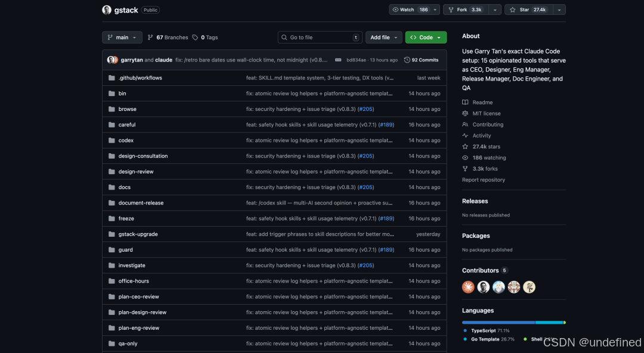This screenshot has height=353, width=644.
Task: Open the design-review folder
Action: point(136,171)
